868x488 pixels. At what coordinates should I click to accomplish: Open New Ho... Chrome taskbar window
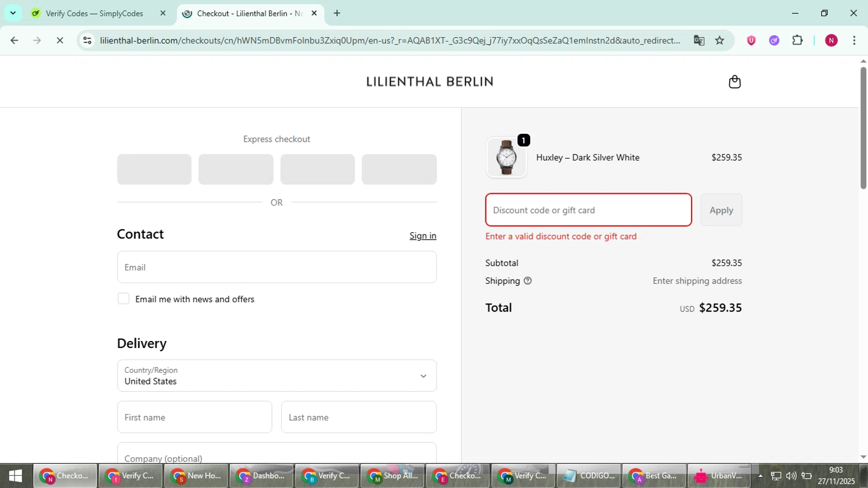(196, 476)
